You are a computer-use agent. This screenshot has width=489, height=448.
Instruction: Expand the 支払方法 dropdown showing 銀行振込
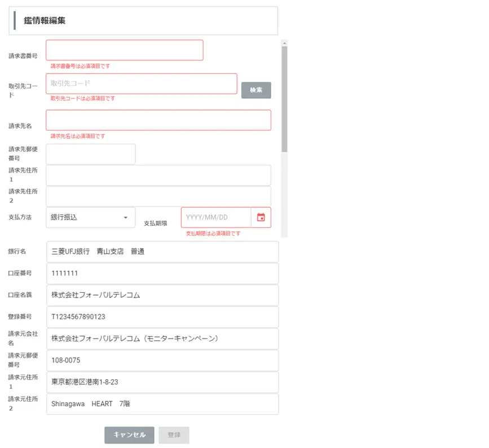coord(90,217)
